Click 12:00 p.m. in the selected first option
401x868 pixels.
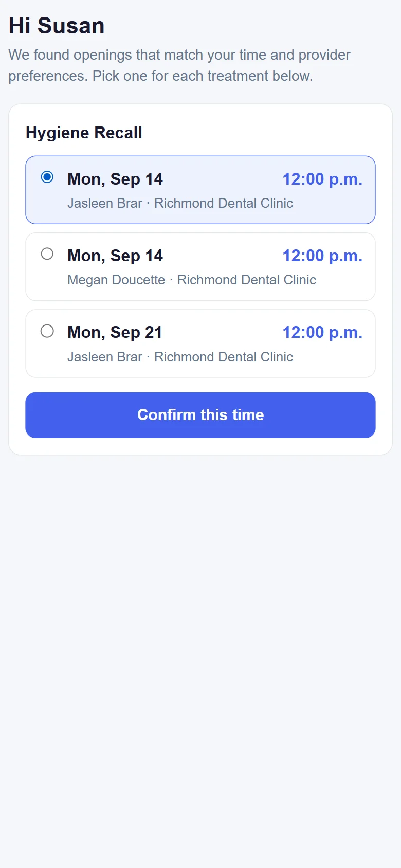[x=322, y=179]
